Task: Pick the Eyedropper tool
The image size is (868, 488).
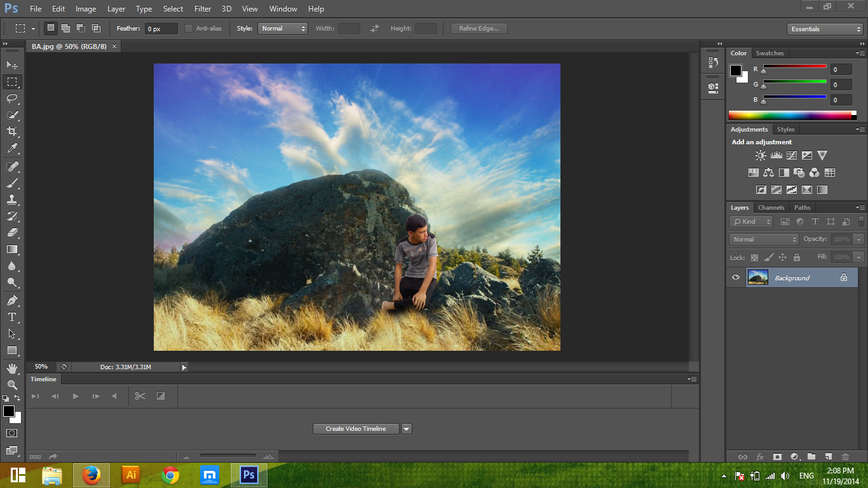Action: [12, 149]
